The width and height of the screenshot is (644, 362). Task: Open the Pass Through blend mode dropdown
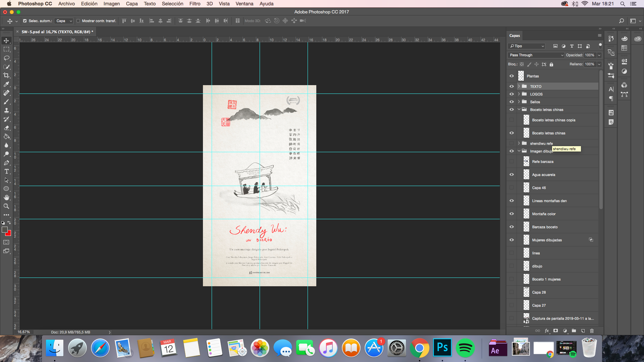pyautogui.click(x=536, y=55)
